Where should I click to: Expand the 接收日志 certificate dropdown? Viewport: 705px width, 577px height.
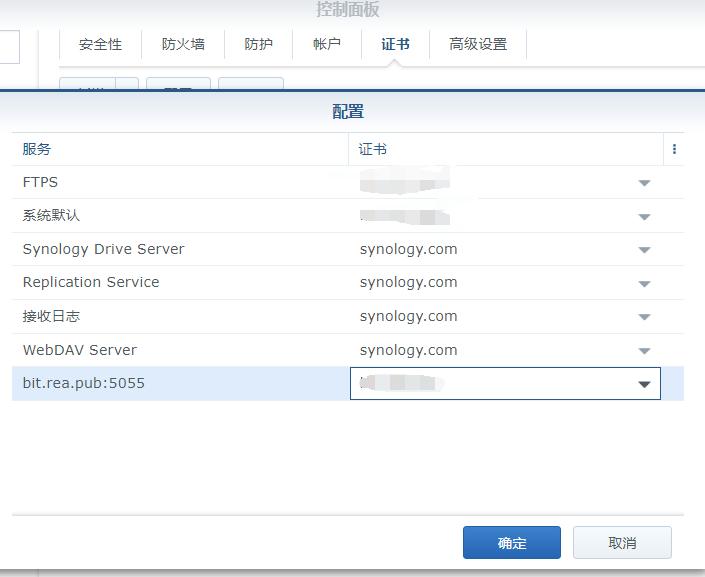(644, 318)
